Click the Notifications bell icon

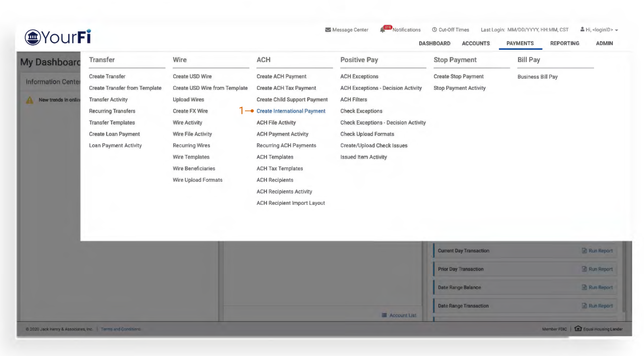click(383, 30)
